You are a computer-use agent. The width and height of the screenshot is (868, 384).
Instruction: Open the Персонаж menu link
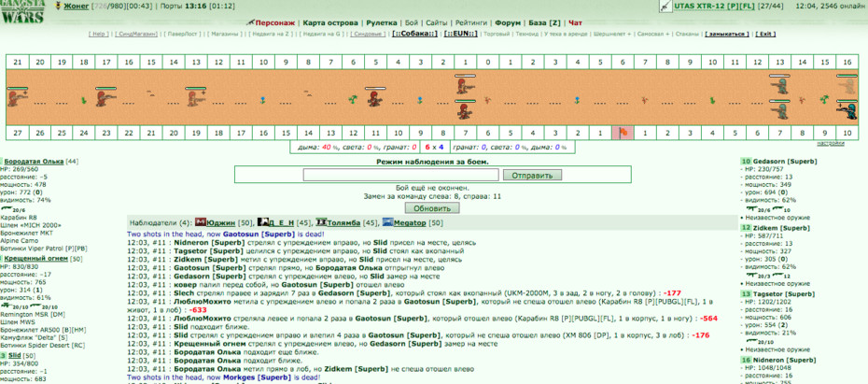(274, 23)
